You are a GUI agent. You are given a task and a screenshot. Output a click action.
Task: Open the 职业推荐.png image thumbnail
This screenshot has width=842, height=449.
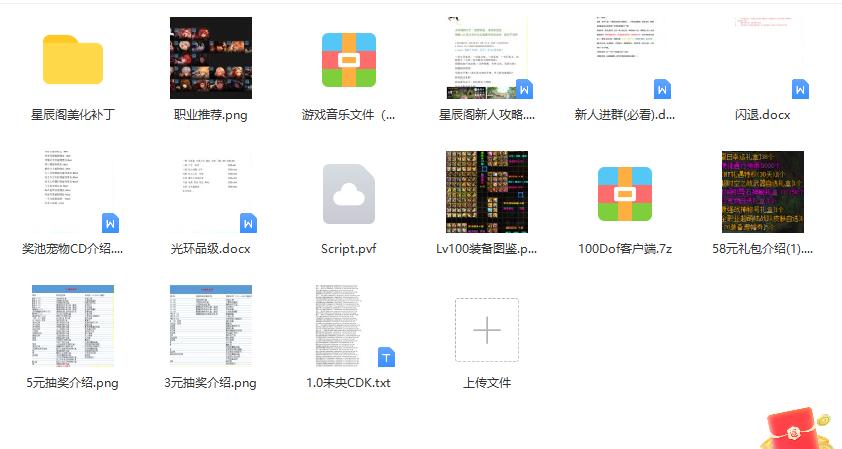pyautogui.click(x=211, y=58)
